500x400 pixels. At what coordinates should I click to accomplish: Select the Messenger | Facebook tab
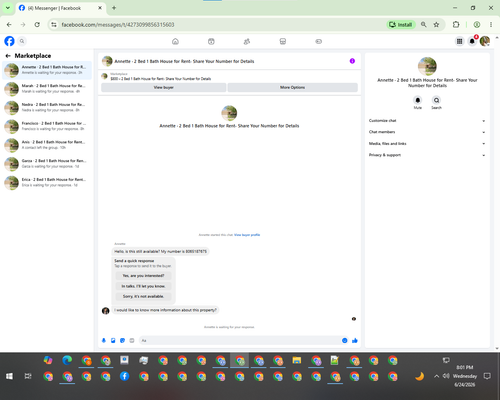point(60,8)
